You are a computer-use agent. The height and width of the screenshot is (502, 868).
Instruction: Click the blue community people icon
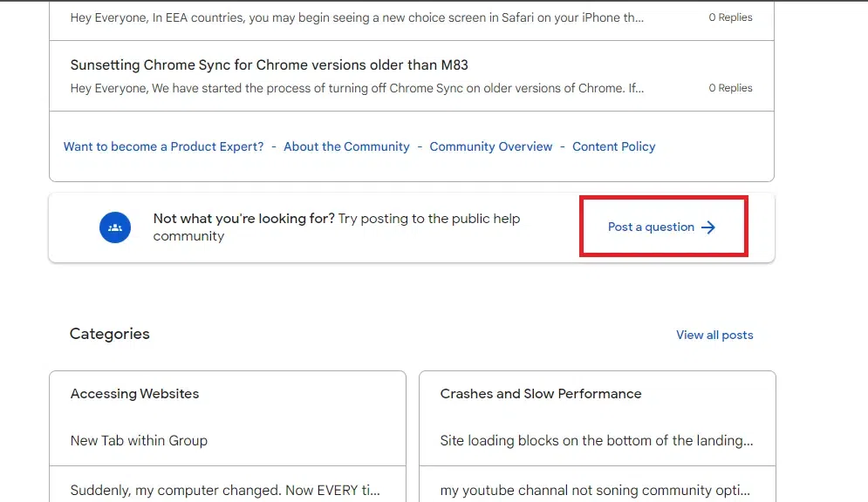click(114, 227)
